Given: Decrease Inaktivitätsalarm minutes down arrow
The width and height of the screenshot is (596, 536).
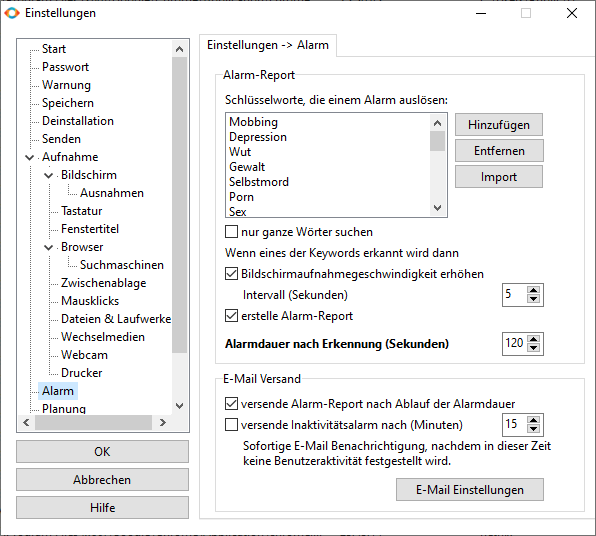Looking at the screenshot, I should pyautogui.click(x=534, y=429).
